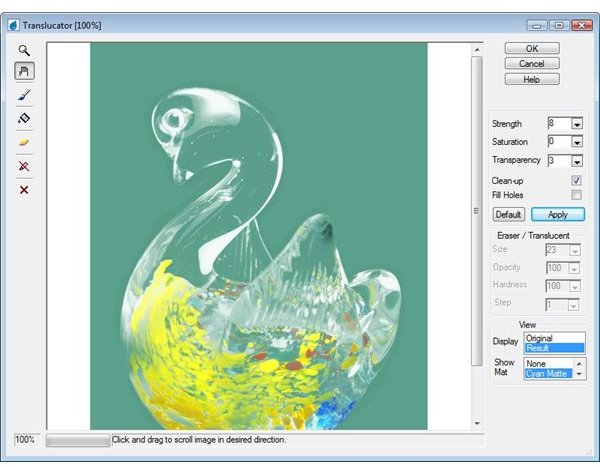Reset settings with Default button
Viewport: 600px width, 466px height.
pyautogui.click(x=508, y=215)
